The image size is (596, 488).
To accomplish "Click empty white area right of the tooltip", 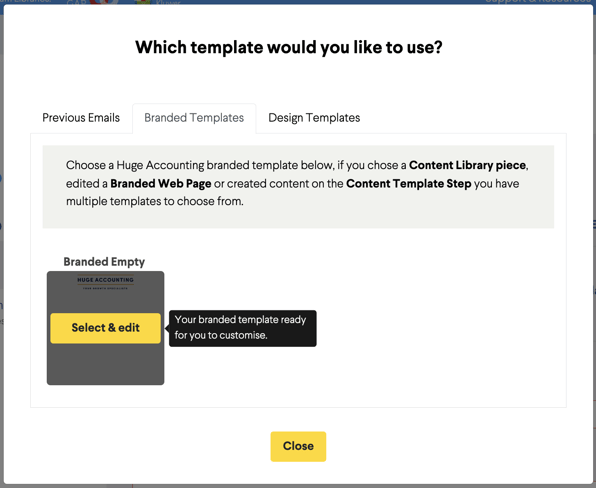I will click(x=437, y=328).
